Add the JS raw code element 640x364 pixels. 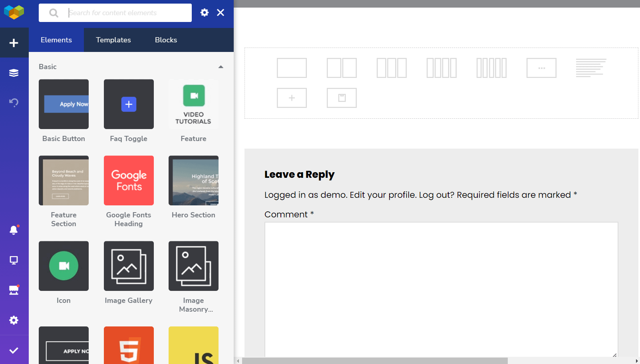[194, 346]
